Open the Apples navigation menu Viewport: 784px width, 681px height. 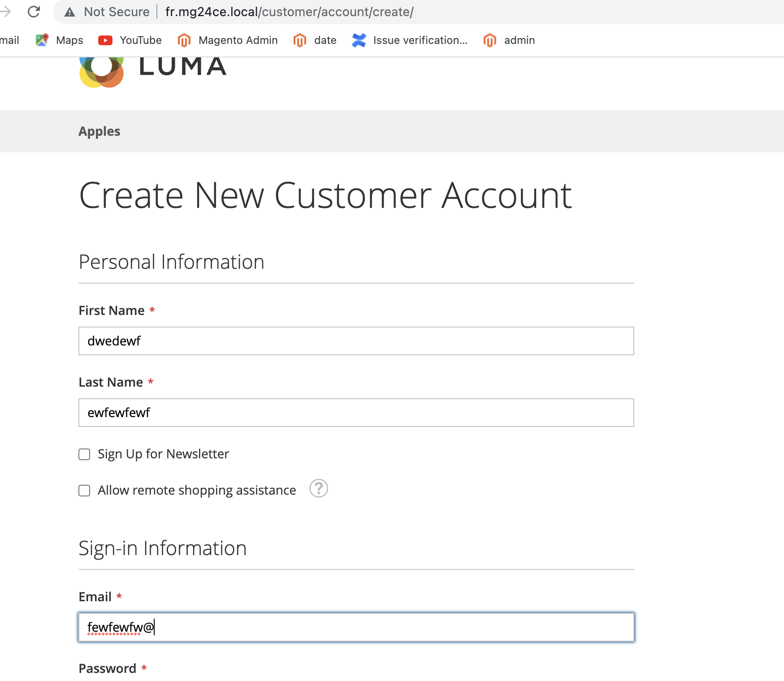coord(99,131)
